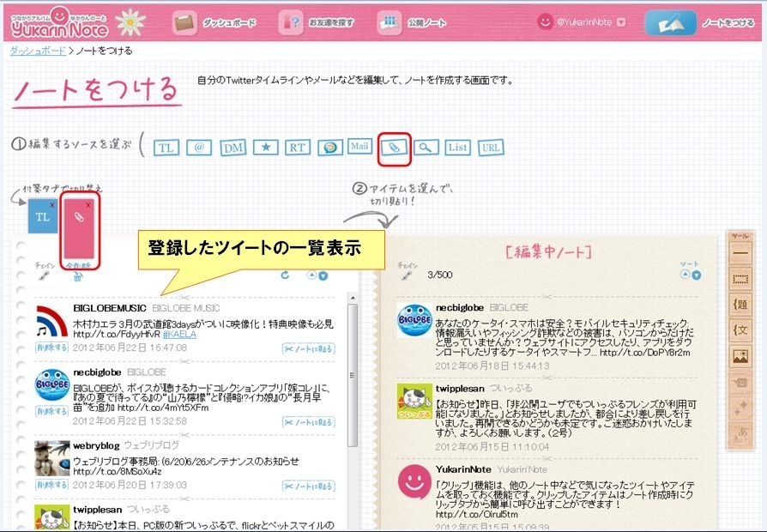The image size is (767, 532).
Task: Select the RT source button
Action: coord(298,148)
